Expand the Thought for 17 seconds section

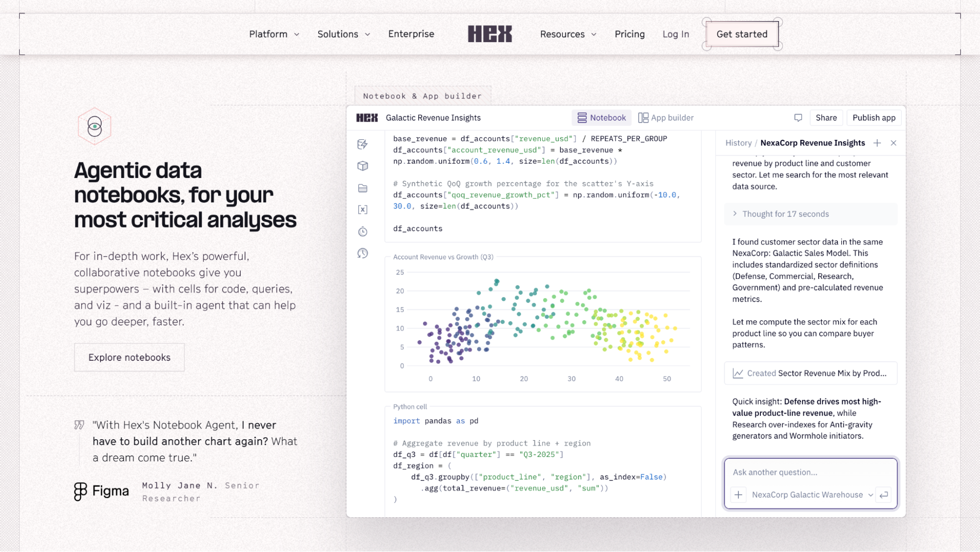click(x=811, y=214)
